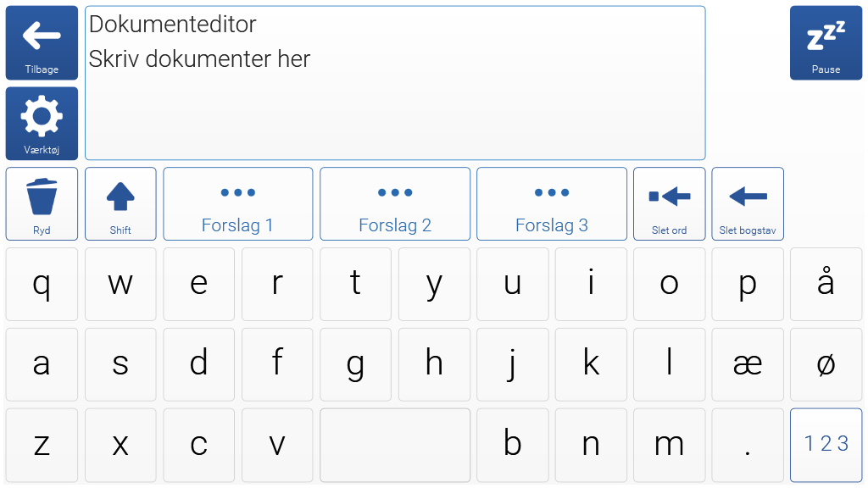Pick the Forslag 3 suggestion
The height and width of the screenshot is (488, 868).
(x=551, y=204)
